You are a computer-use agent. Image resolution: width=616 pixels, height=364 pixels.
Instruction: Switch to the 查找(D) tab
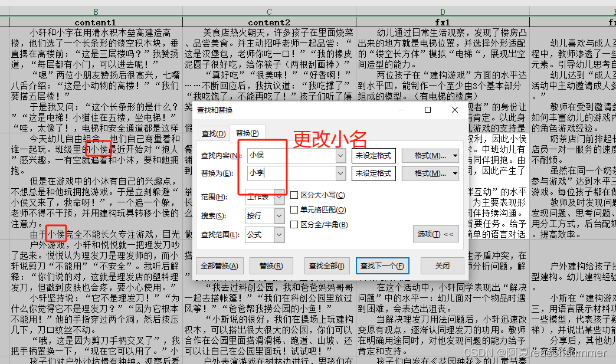214,133
